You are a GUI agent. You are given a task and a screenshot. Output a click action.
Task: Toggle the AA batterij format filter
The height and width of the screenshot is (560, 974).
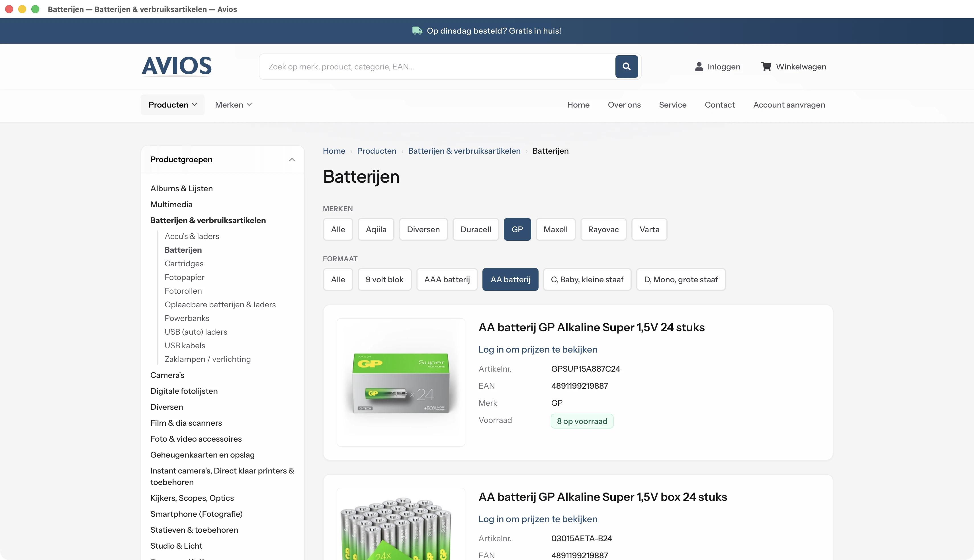510,280
